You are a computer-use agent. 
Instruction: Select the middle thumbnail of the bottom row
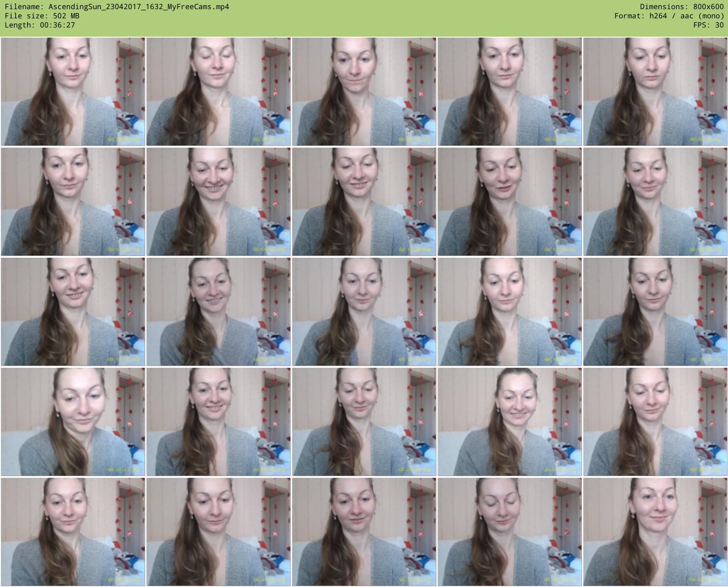364,532
